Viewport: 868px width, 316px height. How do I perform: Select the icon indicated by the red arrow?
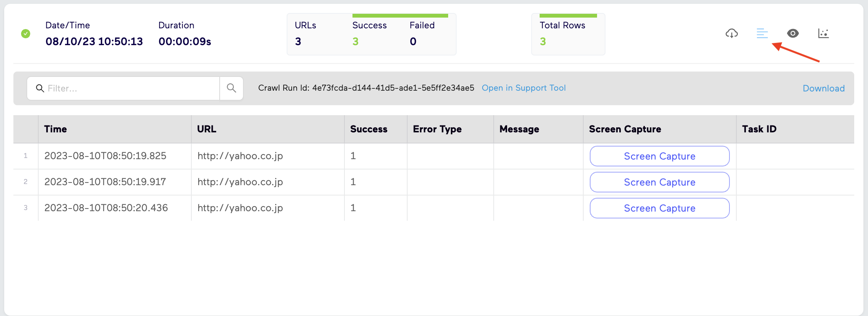pos(762,34)
